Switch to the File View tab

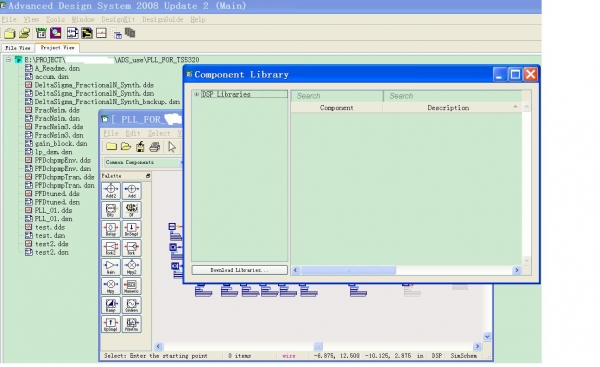coord(18,48)
